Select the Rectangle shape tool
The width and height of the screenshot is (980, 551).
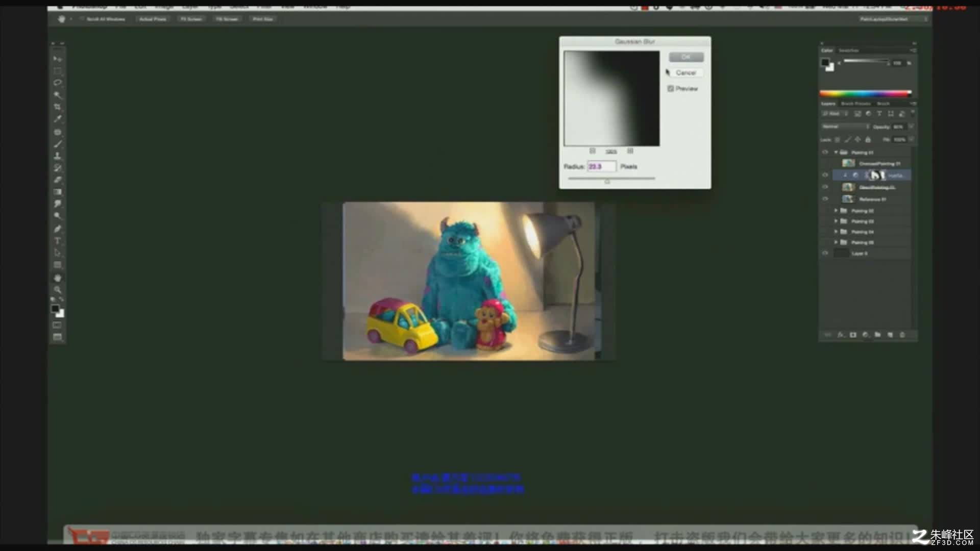point(57,265)
